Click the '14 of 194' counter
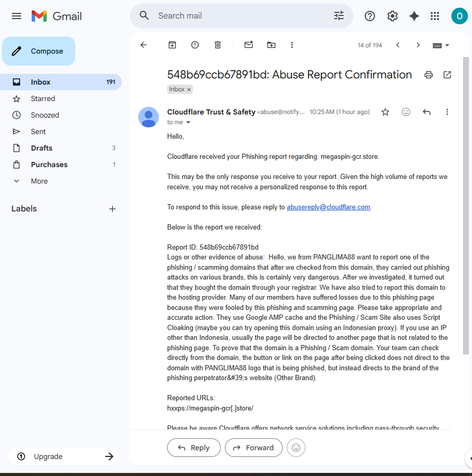Screen dimensions: 472x476 [x=370, y=45]
